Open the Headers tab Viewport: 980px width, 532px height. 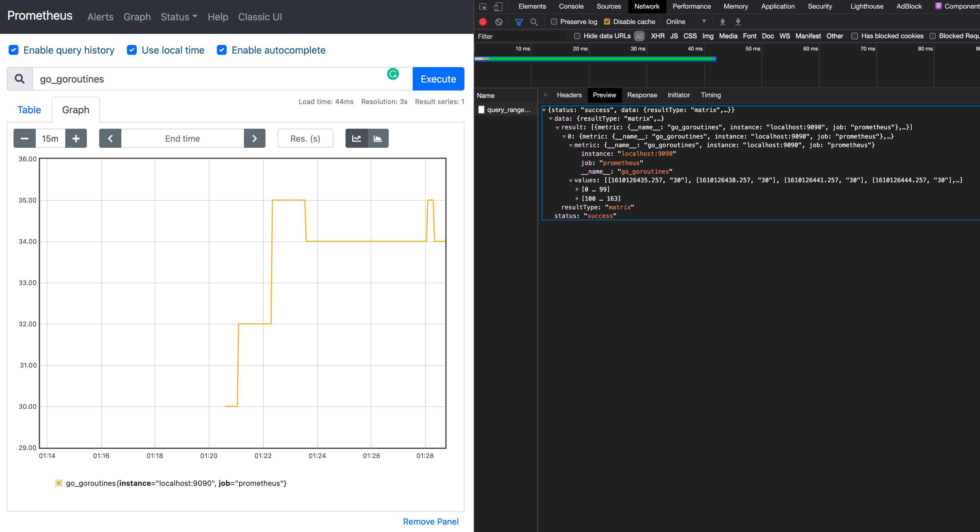tap(569, 95)
